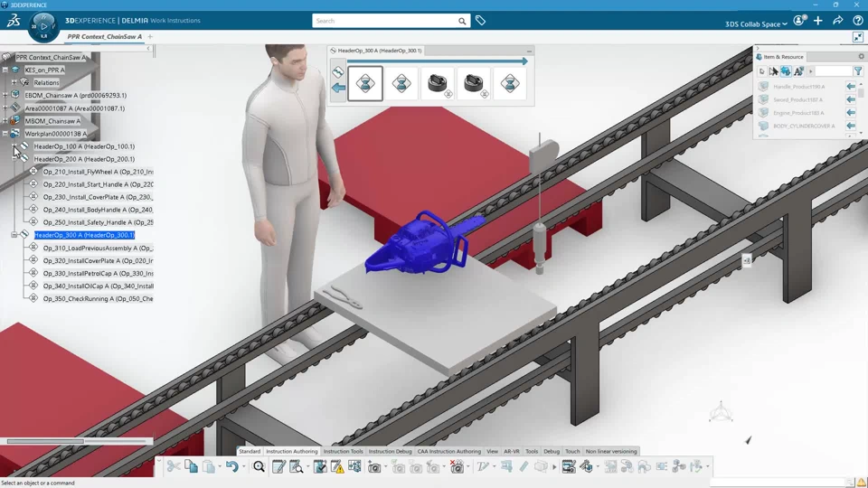Expand Area00001087 A node
The height and width of the screenshot is (488, 868).
pos(5,108)
